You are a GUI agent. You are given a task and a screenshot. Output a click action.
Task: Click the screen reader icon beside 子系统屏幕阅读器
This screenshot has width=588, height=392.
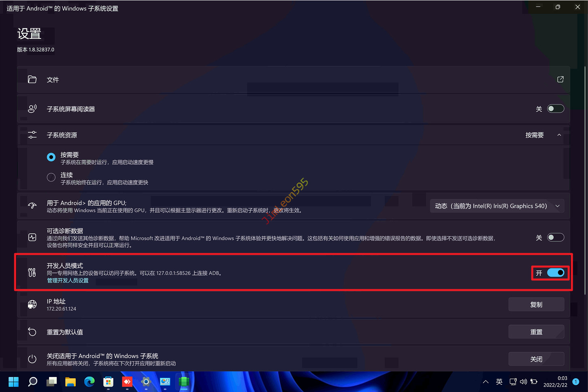(32, 109)
